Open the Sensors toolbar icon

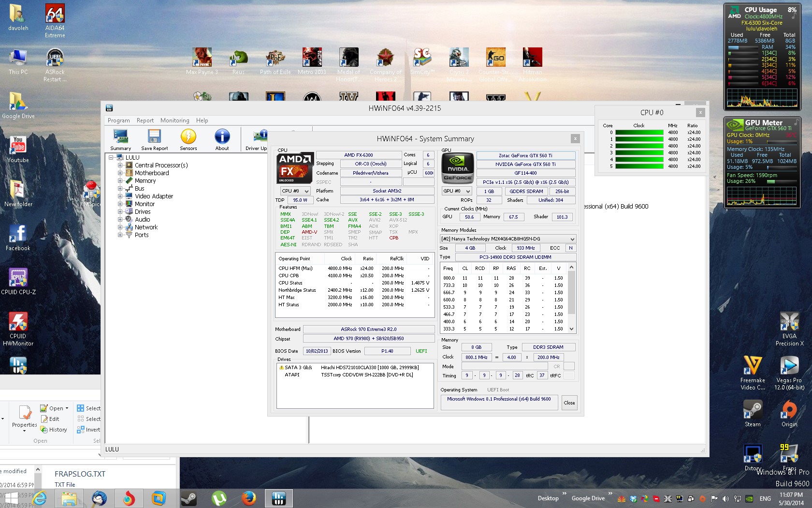point(188,140)
